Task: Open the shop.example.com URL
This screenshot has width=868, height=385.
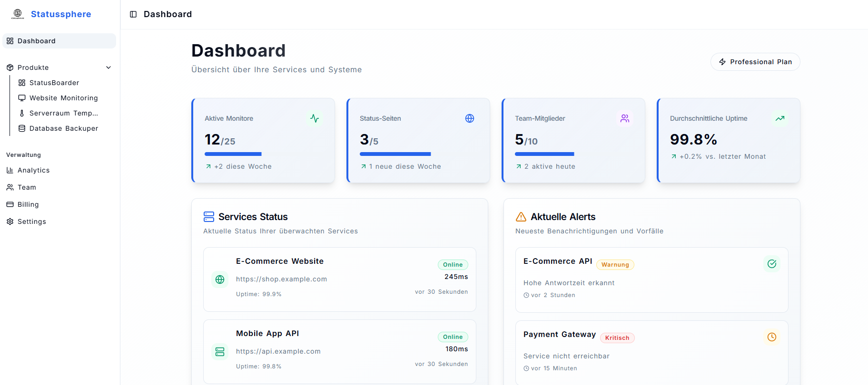Action: [281, 279]
